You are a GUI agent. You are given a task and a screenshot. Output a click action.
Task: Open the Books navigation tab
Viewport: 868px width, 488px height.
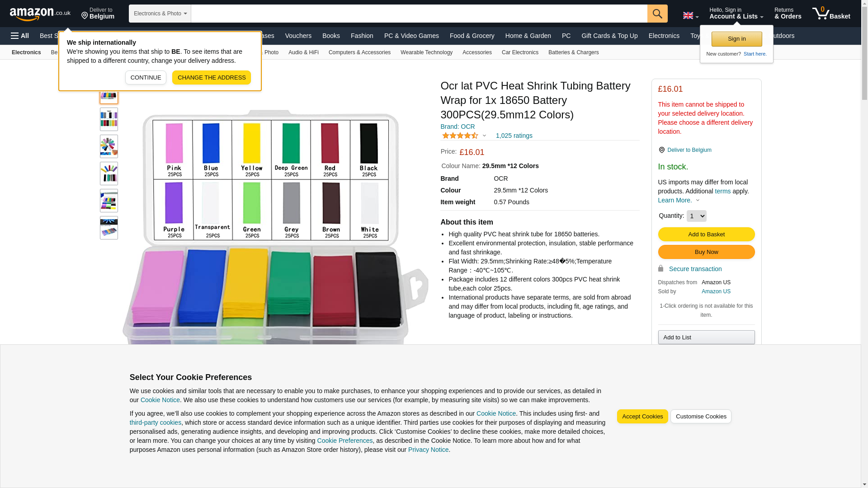tap(331, 36)
